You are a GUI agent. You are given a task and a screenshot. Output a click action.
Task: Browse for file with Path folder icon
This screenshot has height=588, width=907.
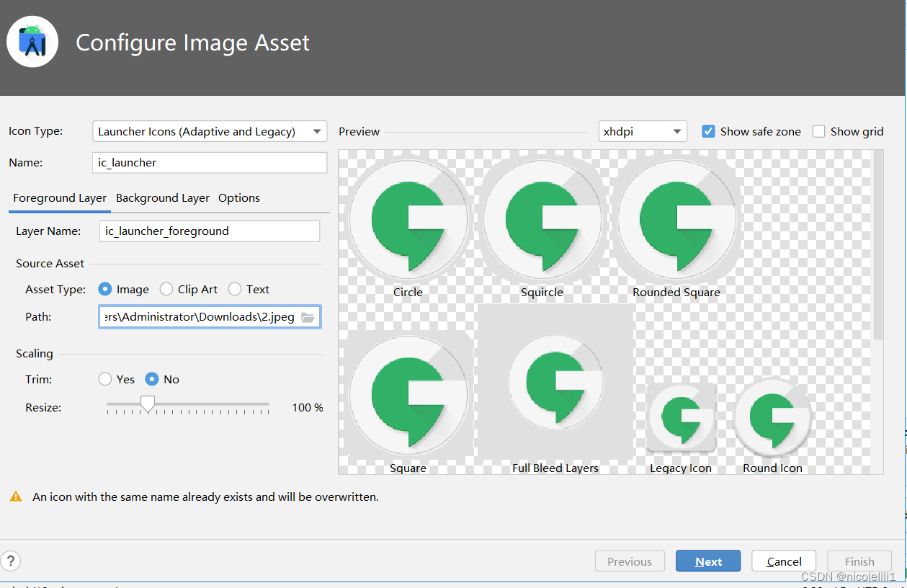(308, 317)
